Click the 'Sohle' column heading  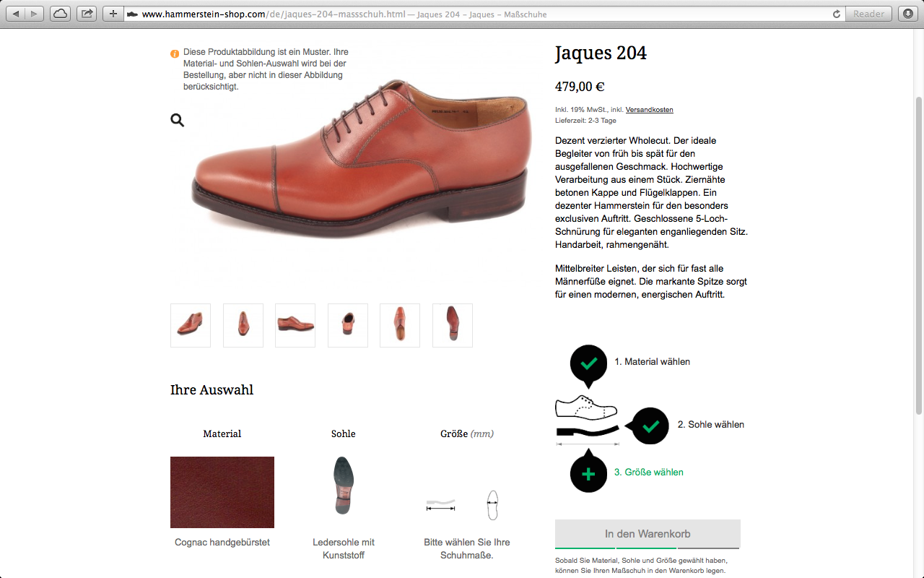click(x=344, y=433)
